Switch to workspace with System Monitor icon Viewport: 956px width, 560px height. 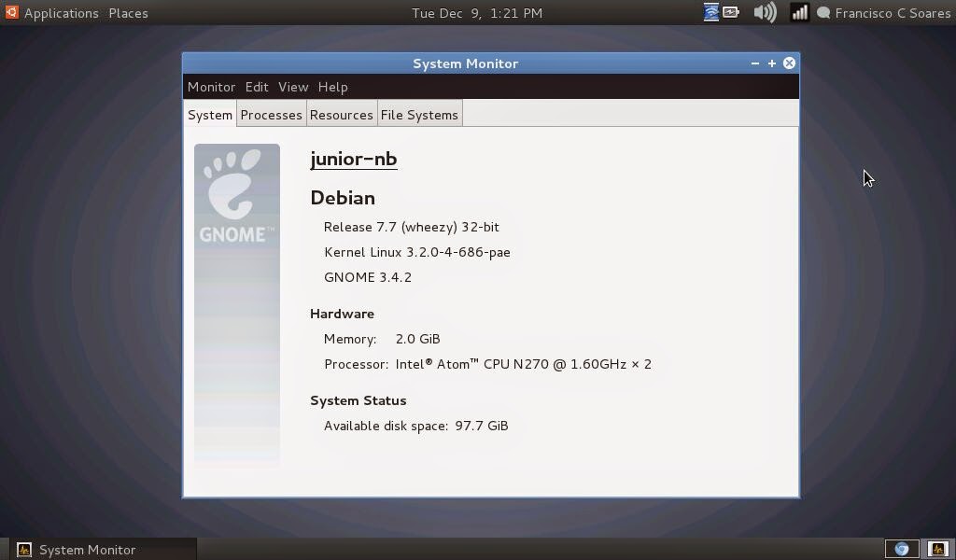click(x=937, y=549)
